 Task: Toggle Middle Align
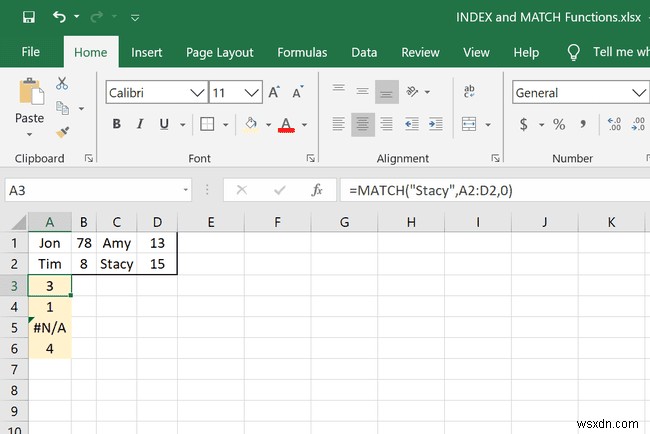(362, 92)
